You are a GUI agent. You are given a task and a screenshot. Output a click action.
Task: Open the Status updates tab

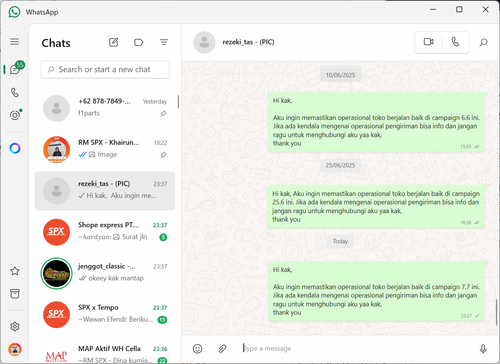pyautogui.click(x=15, y=115)
